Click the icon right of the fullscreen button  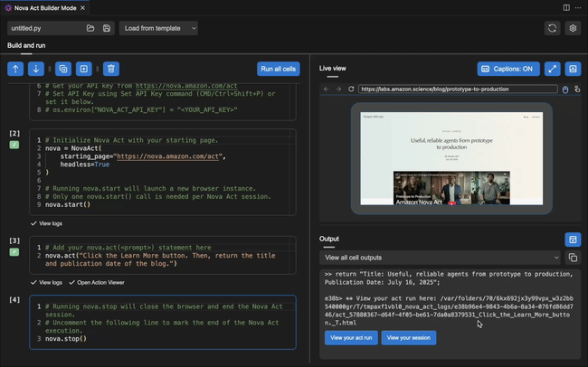(573, 69)
